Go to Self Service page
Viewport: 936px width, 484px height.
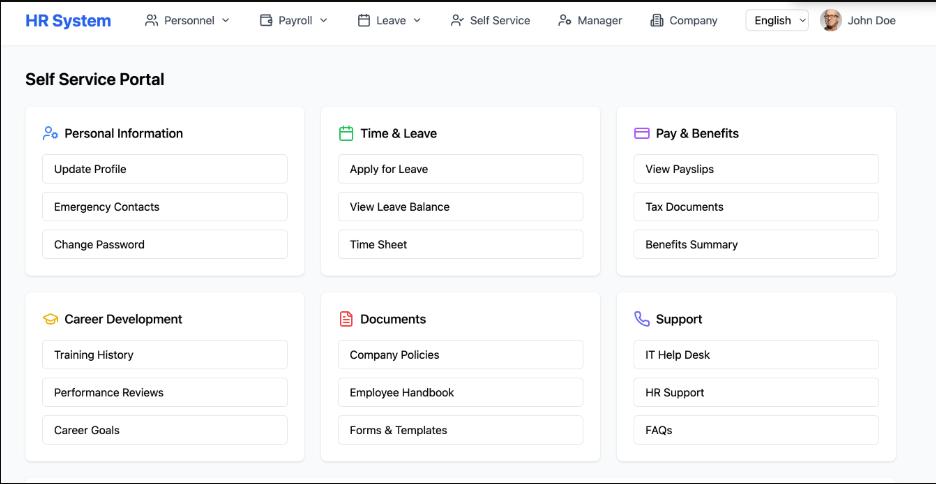click(491, 20)
